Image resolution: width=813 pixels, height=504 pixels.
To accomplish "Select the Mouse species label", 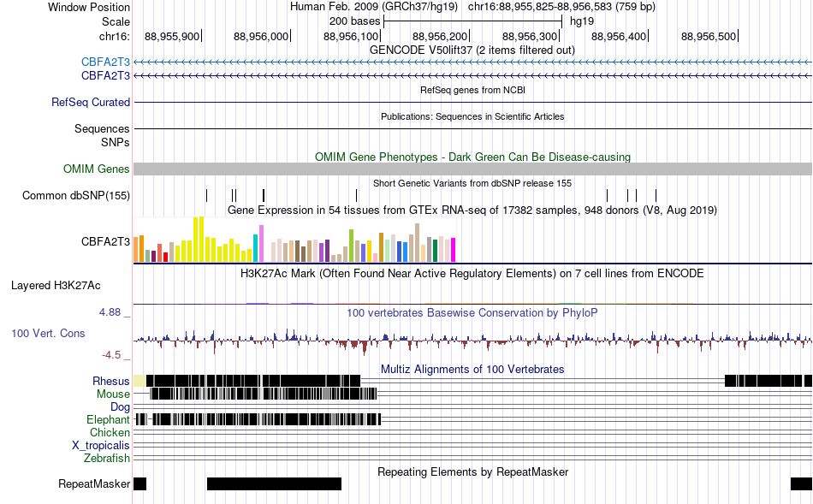I will pos(113,394).
